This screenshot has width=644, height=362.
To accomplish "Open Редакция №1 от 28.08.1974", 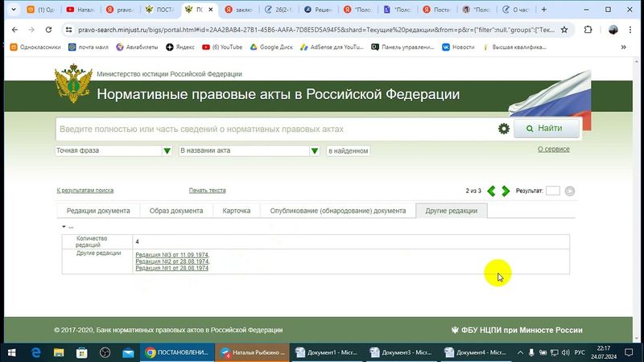I will (x=171, y=268).
